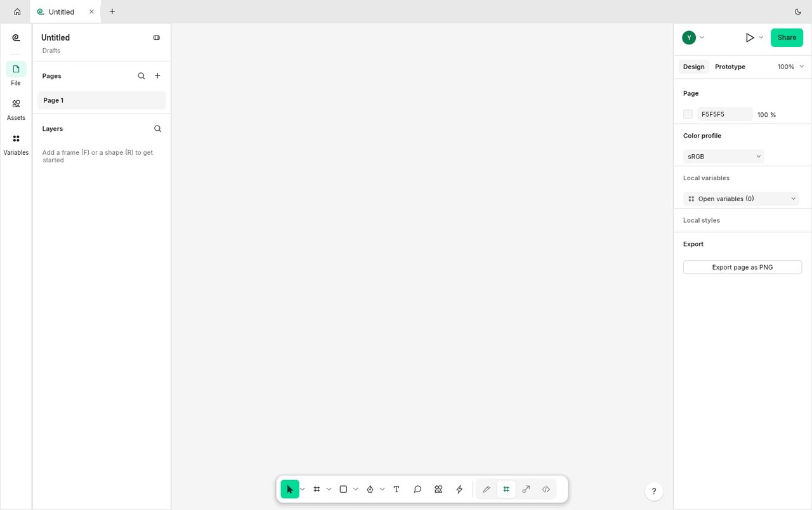Switch to connector flow mode
812x510 pixels.
tap(526, 489)
